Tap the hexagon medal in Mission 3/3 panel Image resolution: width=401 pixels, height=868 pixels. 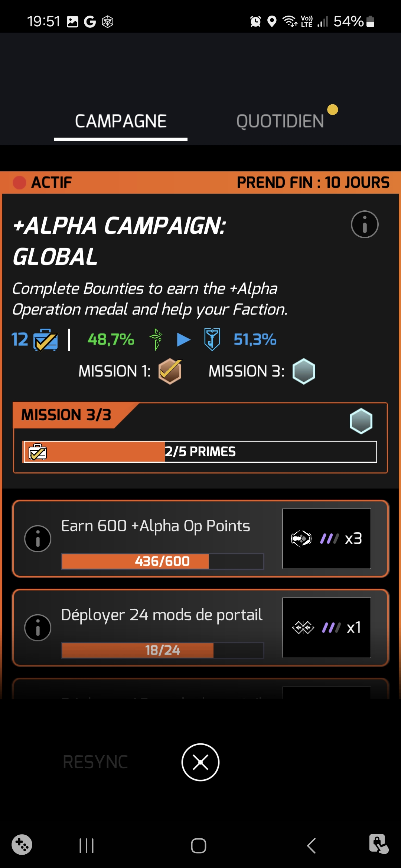click(x=361, y=421)
